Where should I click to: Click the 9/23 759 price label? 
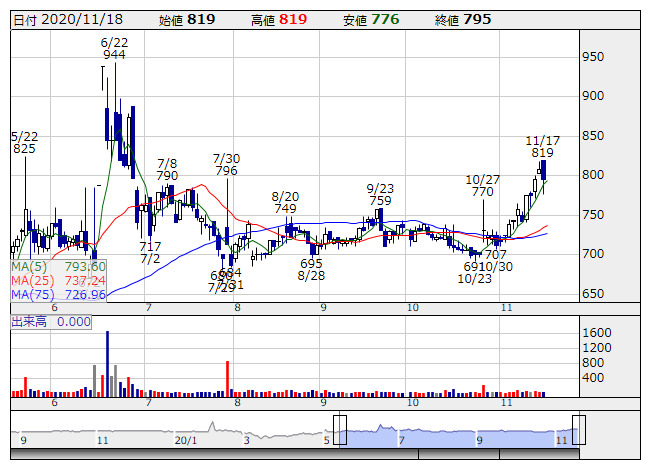pos(379,194)
